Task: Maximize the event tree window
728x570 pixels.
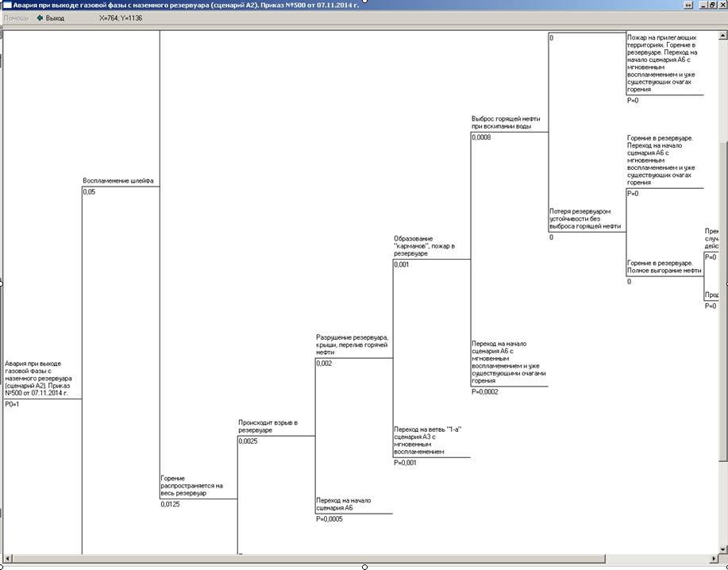Action: [x=712, y=5]
